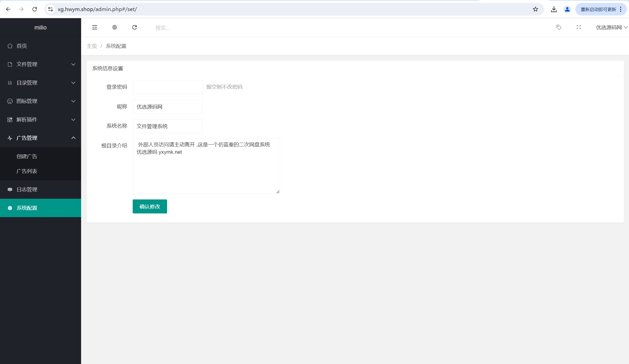This screenshot has width=629, height=364.
Task: Click the chevron next to 文件管理
Action: coord(73,64)
